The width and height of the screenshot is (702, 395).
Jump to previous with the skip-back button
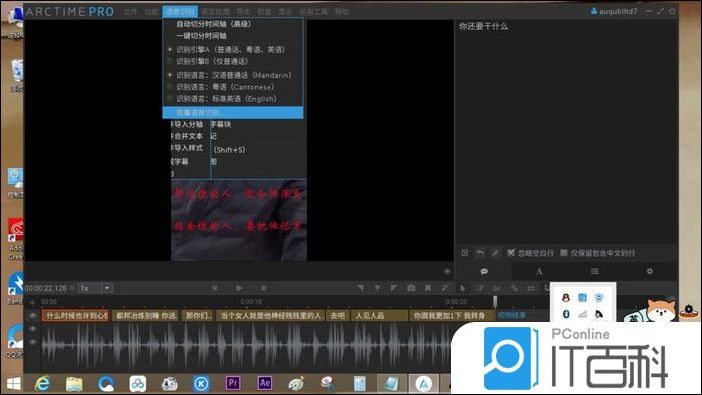click(215, 288)
